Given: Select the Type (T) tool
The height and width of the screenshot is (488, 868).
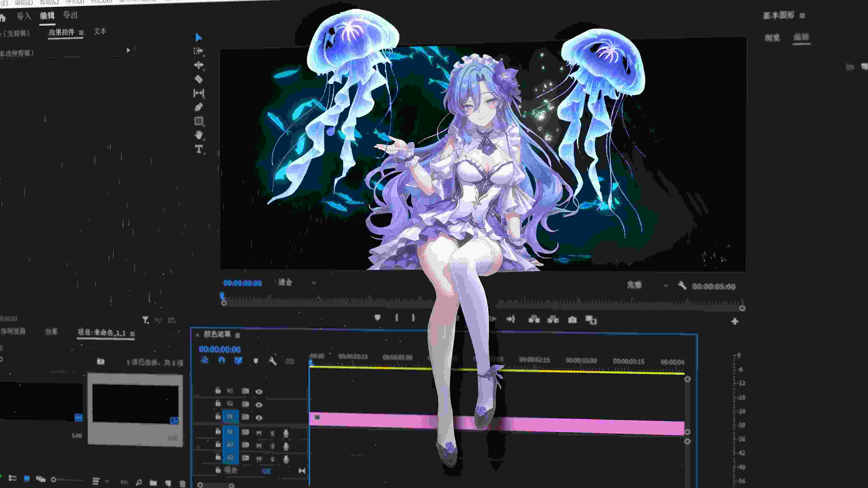Looking at the screenshot, I should [x=199, y=149].
